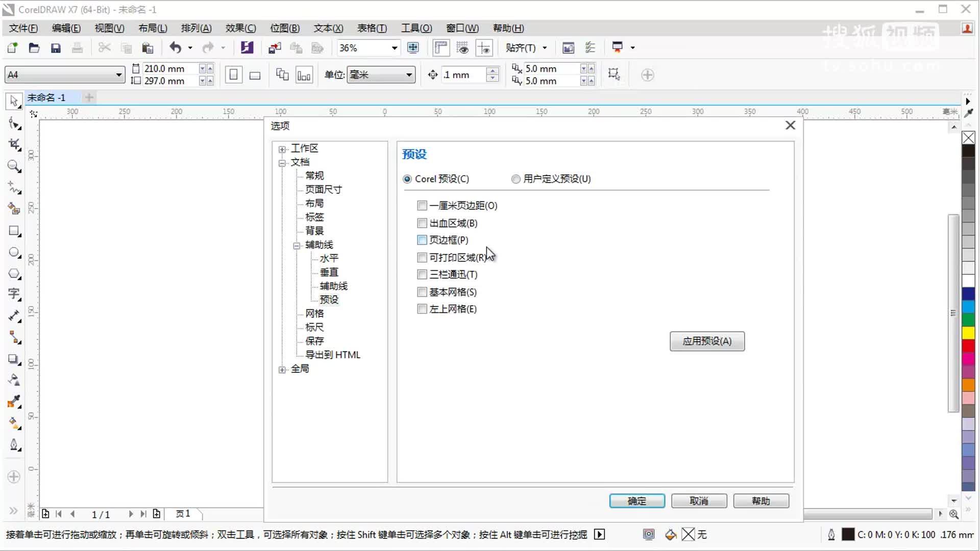Open a document with the Open icon
This screenshot has height=551, width=980.
click(x=34, y=47)
